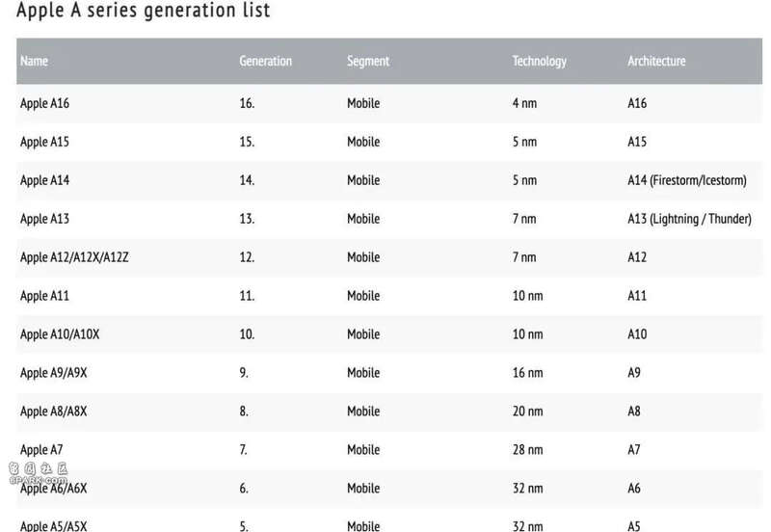
Task: Click the A7 architecture cell
Action: (x=634, y=449)
